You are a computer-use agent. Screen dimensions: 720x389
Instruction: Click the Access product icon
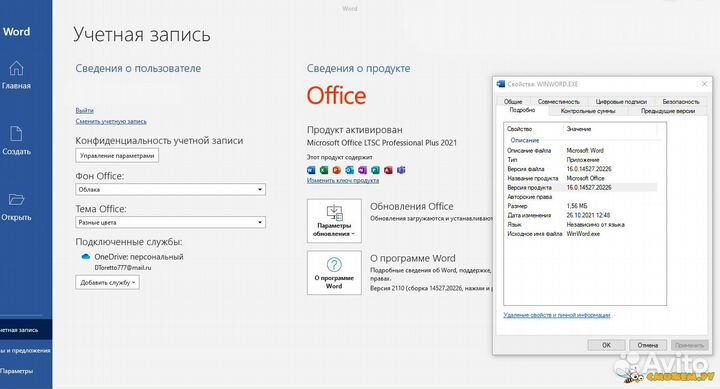(x=388, y=170)
